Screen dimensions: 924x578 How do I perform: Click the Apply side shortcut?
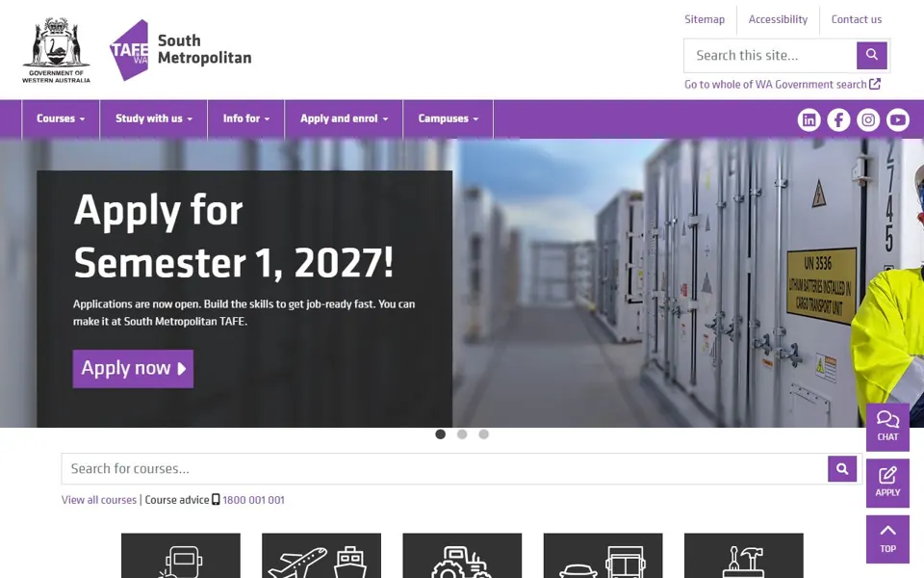tap(887, 483)
